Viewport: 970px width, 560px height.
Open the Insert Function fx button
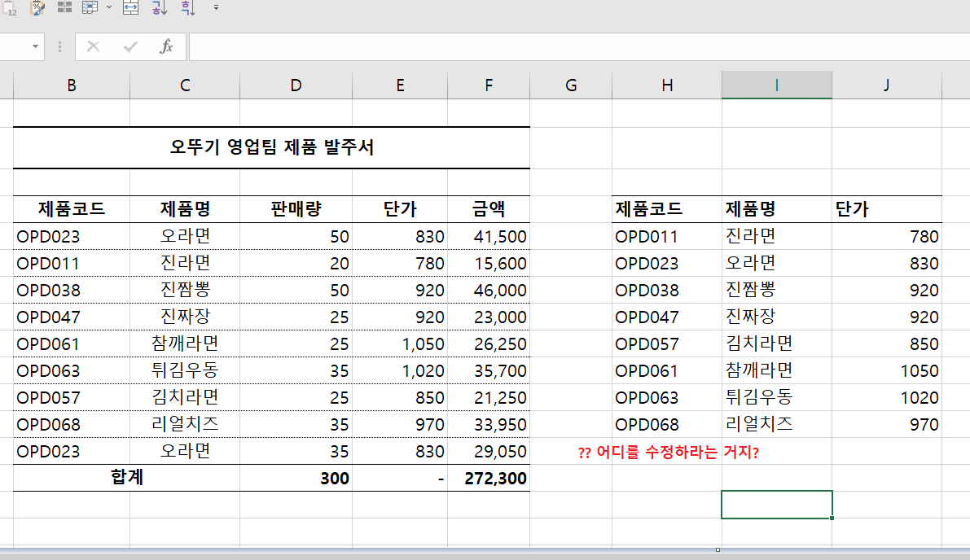click(166, 46)
